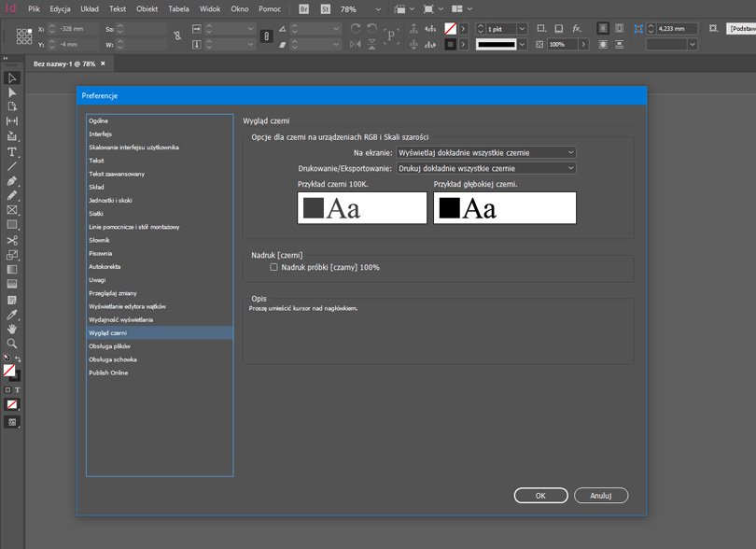Click the Anuluj button
This screenshot has width=756, height=549.
click(x=600, y=496)
